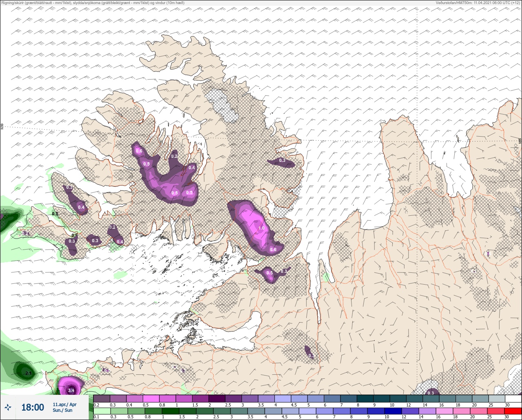Select the darkest purple swatch in the snow legend
522x420 pixels.
point(217,398)
